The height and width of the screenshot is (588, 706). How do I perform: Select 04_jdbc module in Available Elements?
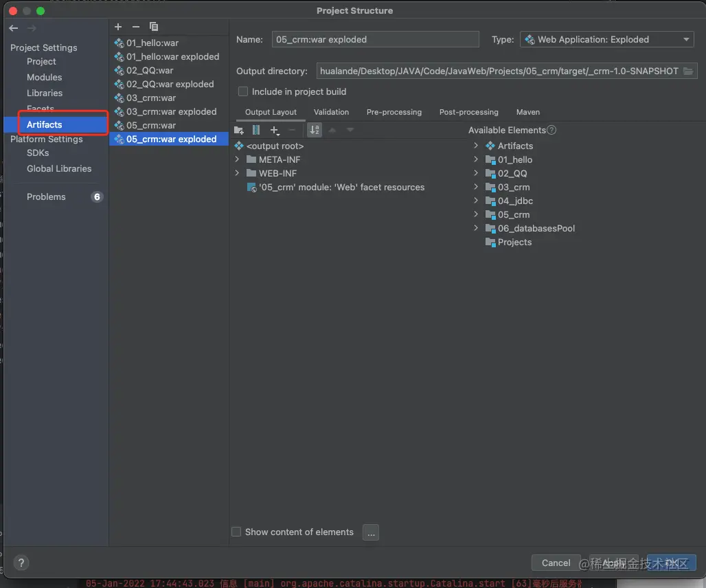[509, 201]
